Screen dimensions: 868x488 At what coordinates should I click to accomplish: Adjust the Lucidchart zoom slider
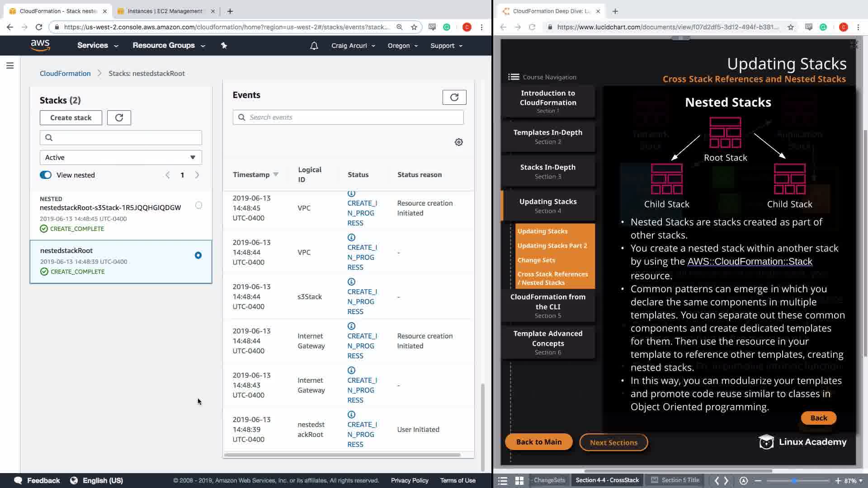(794, 481)
